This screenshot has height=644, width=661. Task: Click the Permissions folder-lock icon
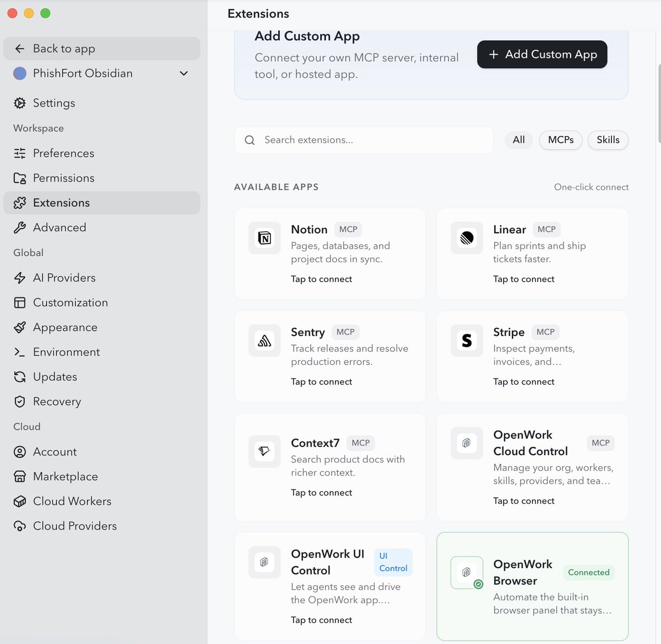pos(20,178)
